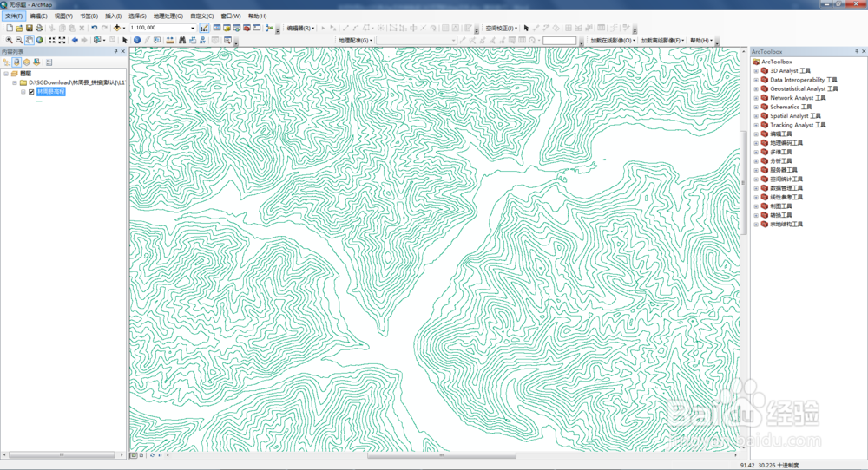Select the Pan hand tool
Screen dimensions: 868x470
(x=30, y=41)
